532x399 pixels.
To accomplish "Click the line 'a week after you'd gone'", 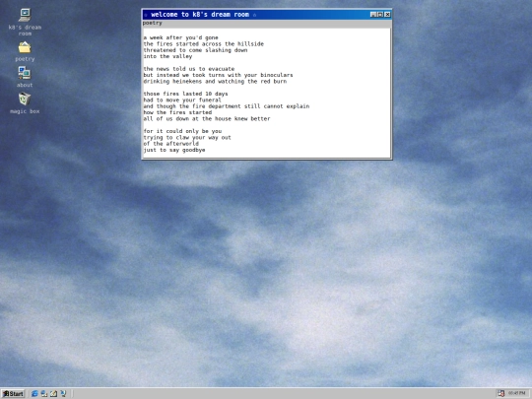I will point(181,37).
